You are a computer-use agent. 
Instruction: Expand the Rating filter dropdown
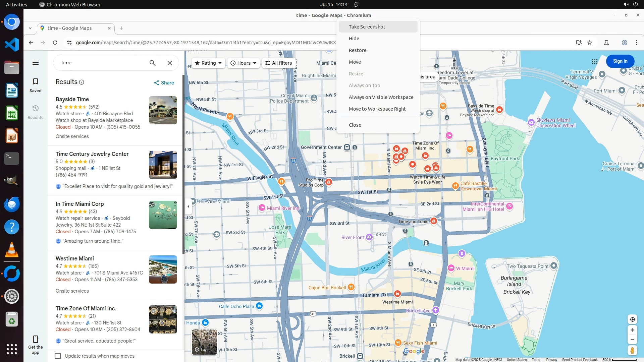[208, 63]
